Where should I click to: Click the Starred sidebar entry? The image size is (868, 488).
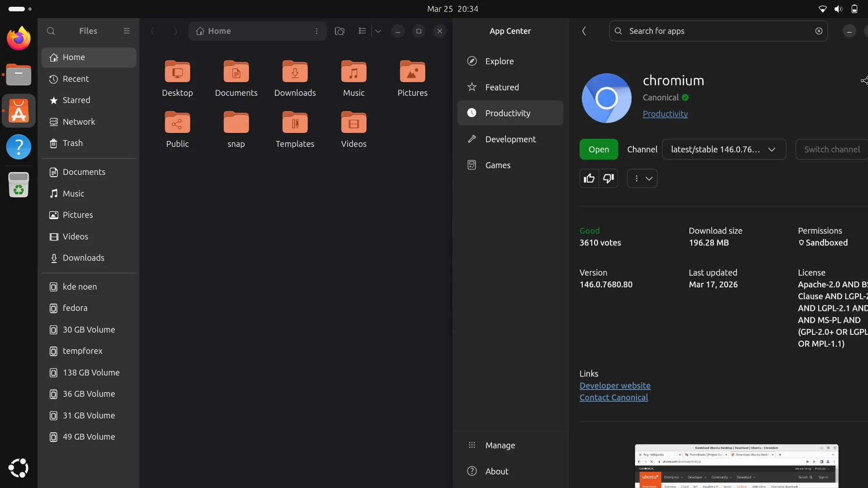pyautogui.click(x=76, y=100)
